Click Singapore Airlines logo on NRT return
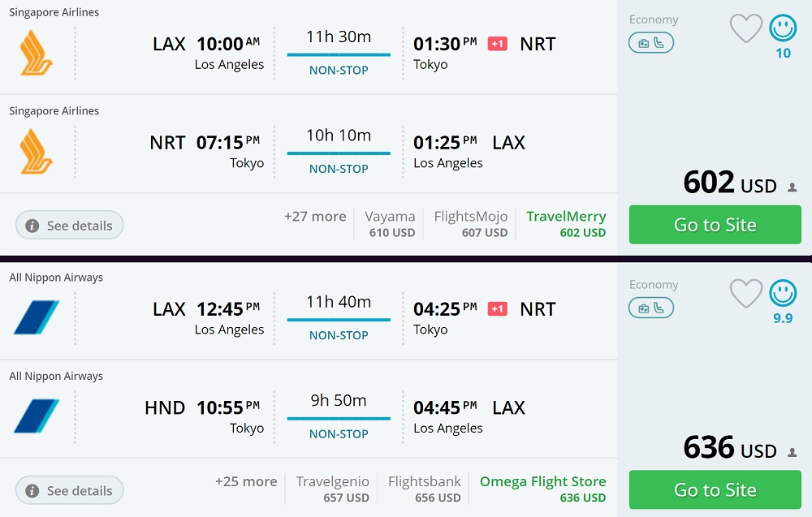This screenshot has width=812, height=517. (x=36, y=151)
